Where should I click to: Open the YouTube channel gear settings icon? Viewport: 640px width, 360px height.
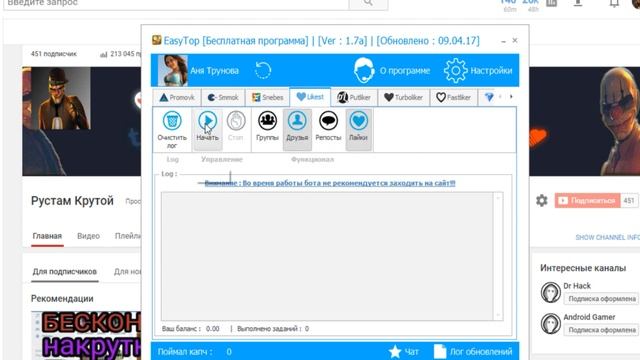542,200
